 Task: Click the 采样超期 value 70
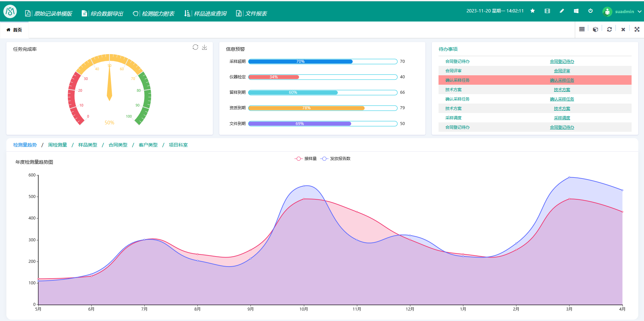click(x=402, y=62)
